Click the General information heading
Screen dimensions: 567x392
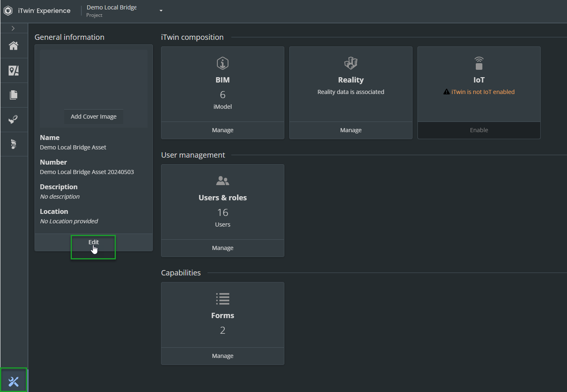(69, 37)
